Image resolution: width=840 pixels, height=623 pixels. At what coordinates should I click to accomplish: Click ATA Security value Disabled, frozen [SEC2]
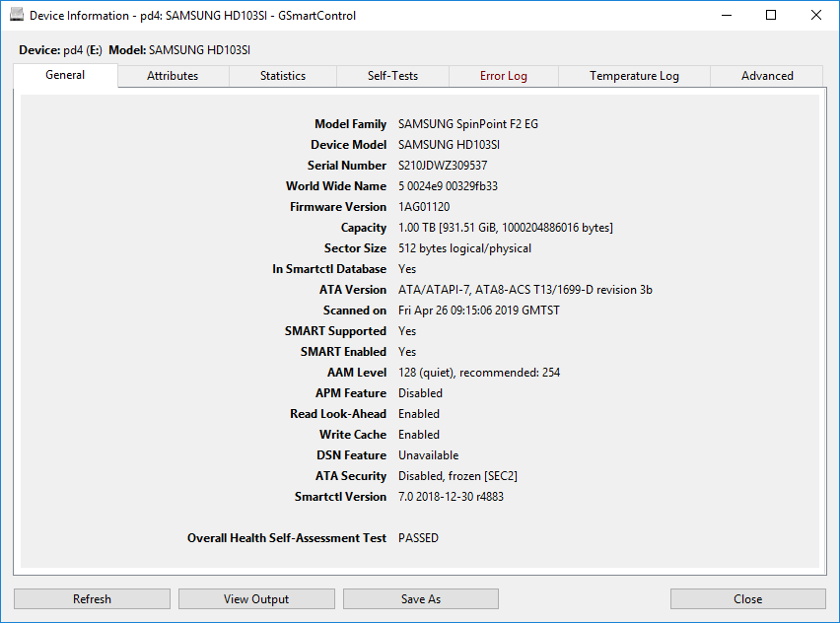457,476
